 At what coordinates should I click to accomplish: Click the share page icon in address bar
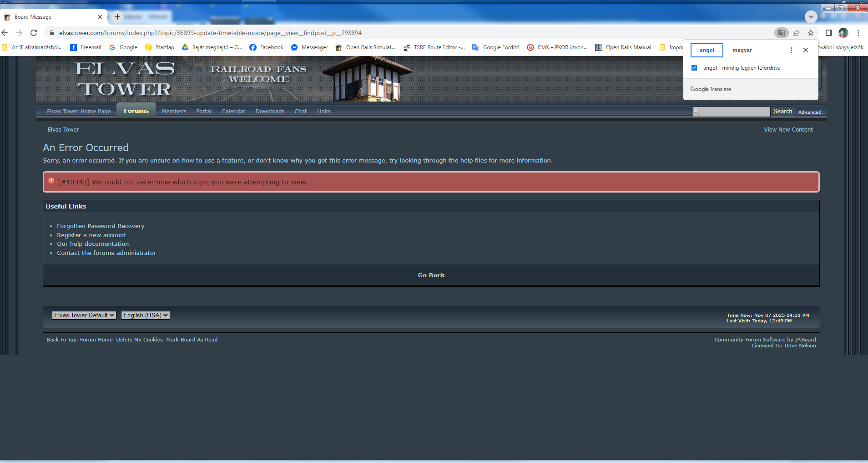click(796, 33)
